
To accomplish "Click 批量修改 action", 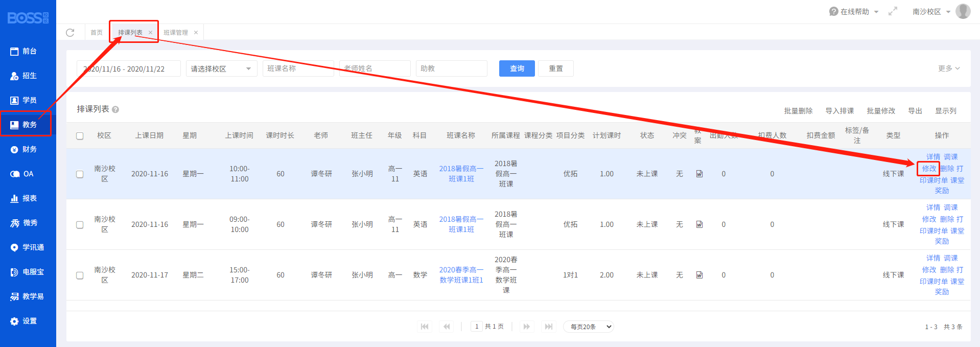I will pyautogui.click(x=881, y=110).
